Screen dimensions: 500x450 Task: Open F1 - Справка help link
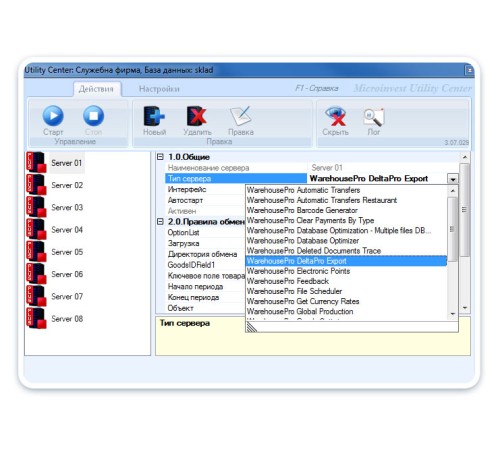pyautogui.click(x=317, y=88)
